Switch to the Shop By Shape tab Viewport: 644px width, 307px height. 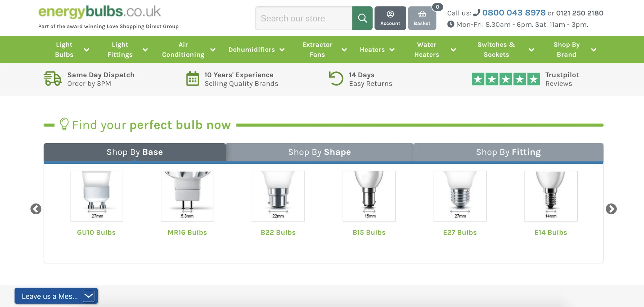[319, 152]
